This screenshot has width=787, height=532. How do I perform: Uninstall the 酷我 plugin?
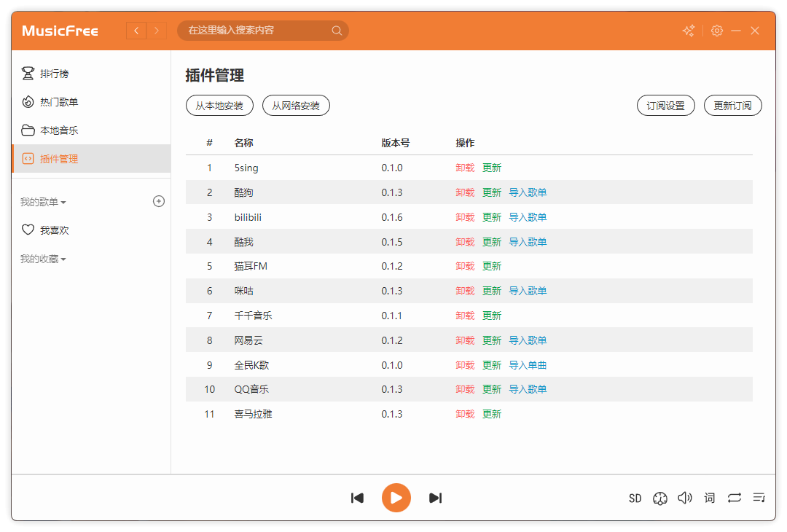(465, 242)
